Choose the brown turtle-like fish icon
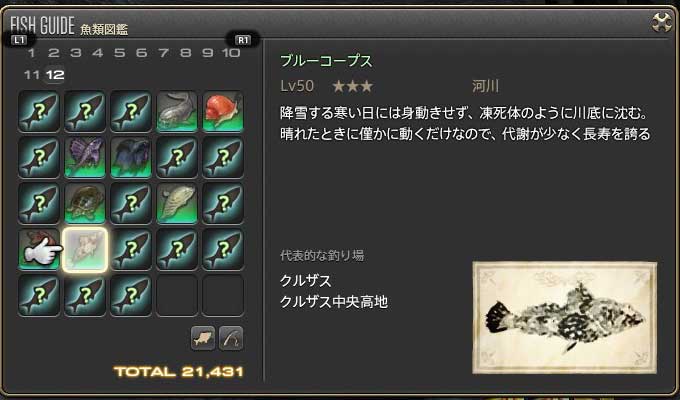Viewport: 680px width, 400px height. pyautogui.click(x=85, y=203)
